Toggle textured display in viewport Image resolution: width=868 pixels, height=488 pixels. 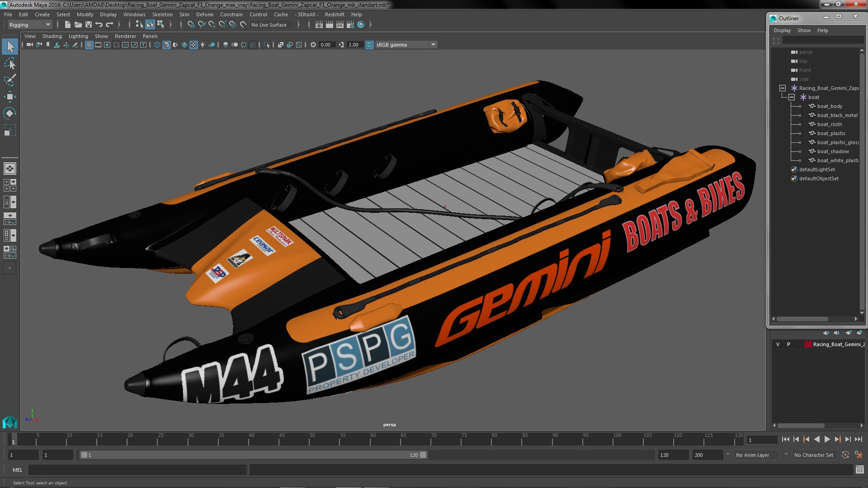click(x=193, y=45)
